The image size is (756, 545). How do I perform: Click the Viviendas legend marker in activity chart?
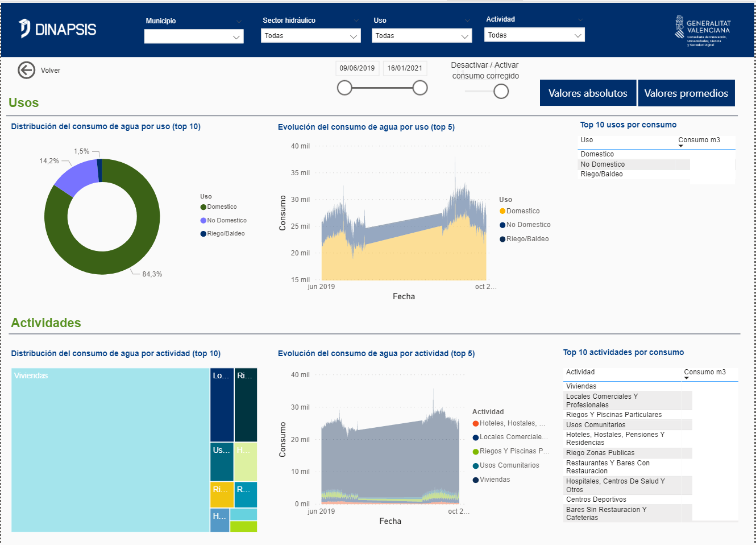475,480
